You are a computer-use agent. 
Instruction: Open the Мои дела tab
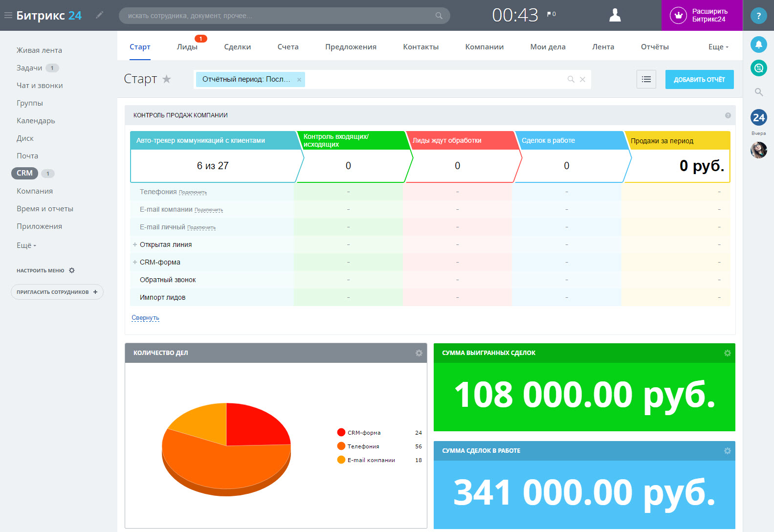tap(548, 47)
